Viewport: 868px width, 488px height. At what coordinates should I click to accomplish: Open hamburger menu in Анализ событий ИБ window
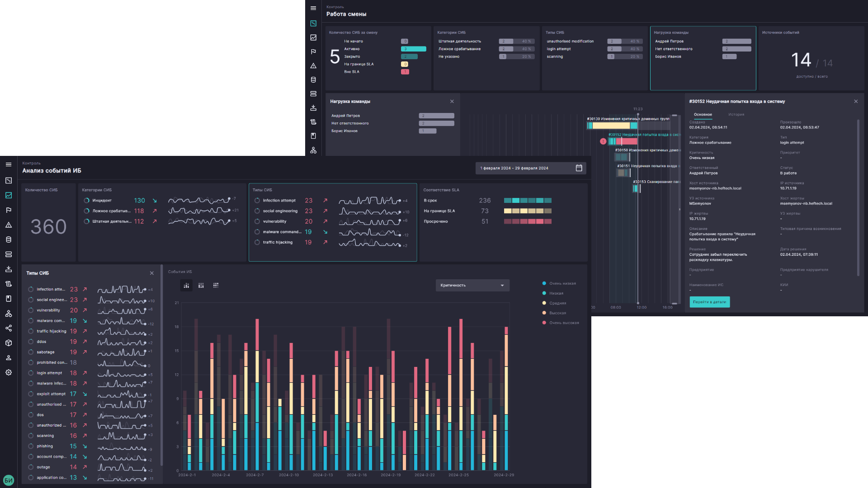tap(9, 164)
